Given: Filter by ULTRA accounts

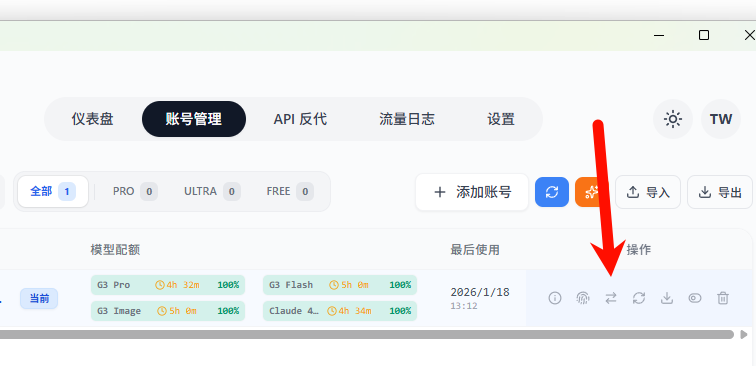Looking at the screenshot, I should coord(212,191).
